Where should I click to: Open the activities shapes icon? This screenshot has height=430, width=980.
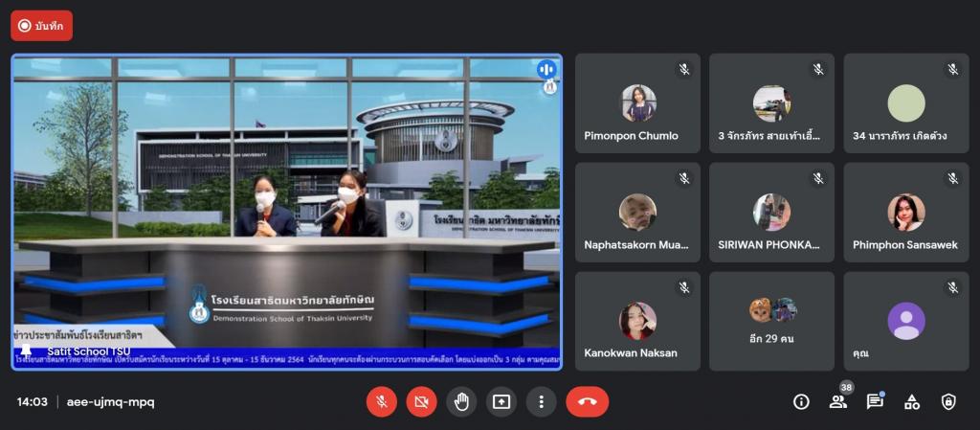[x=912, y=402]
